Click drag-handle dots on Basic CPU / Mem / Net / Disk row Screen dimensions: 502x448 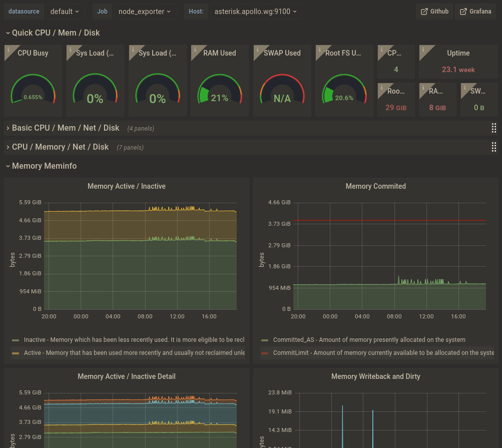tap(493, 128)
